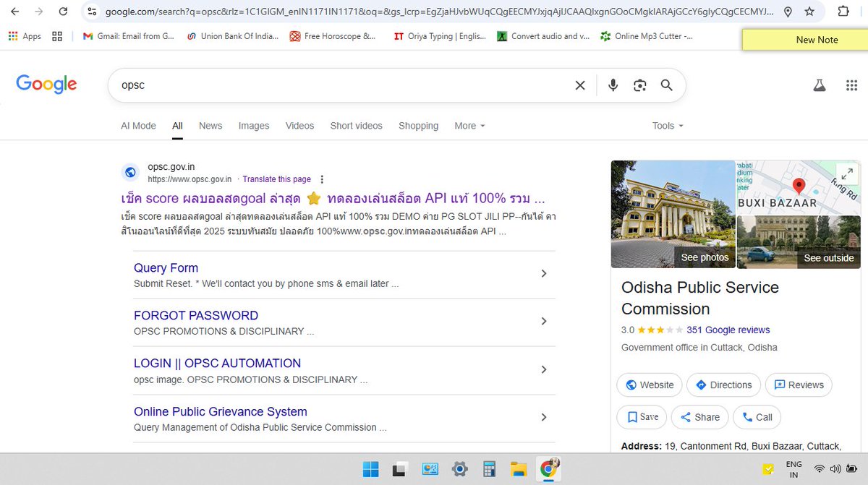Open site info icon in address bar
Screen dimensions: 868x485
pyautogui.click(x=91, y=12)
